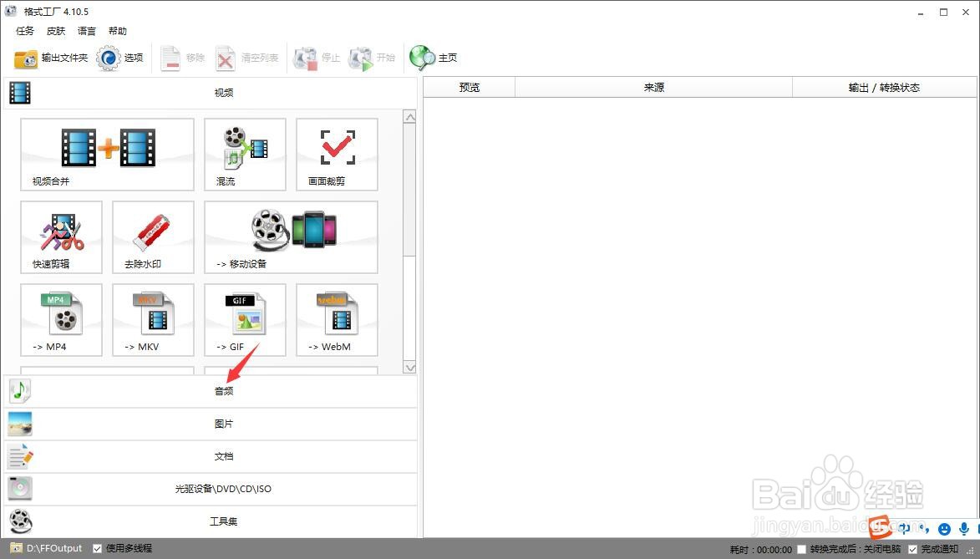Screen dimensions: 980x559
Task: Open the 混流 mux tool
Action: coord(245,155)
